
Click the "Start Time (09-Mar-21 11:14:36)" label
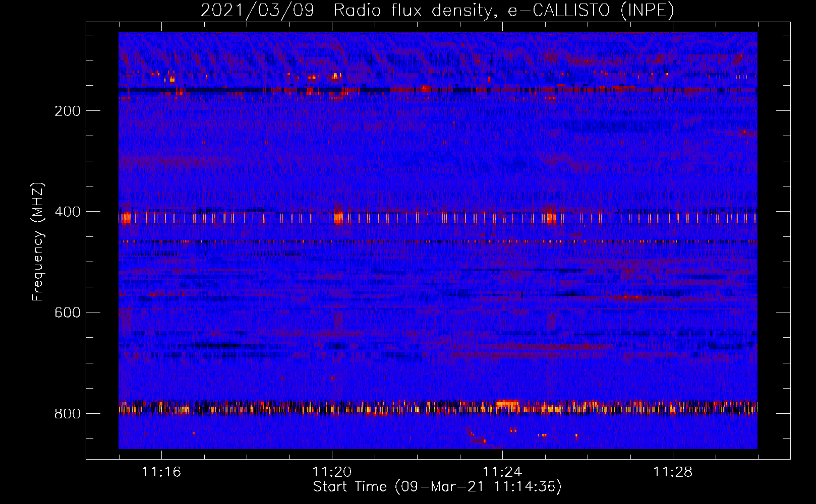(437, 487)
